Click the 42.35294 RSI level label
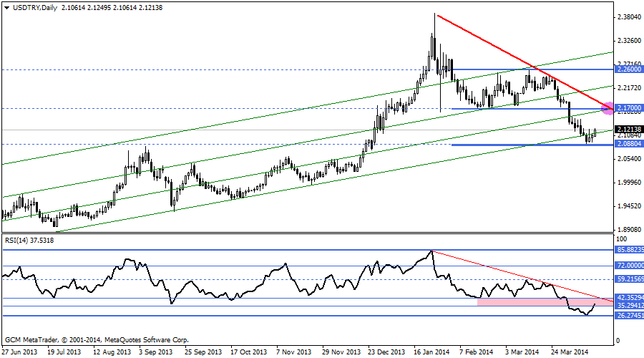This screenshot has height=358, width=644. pos(630,297)
